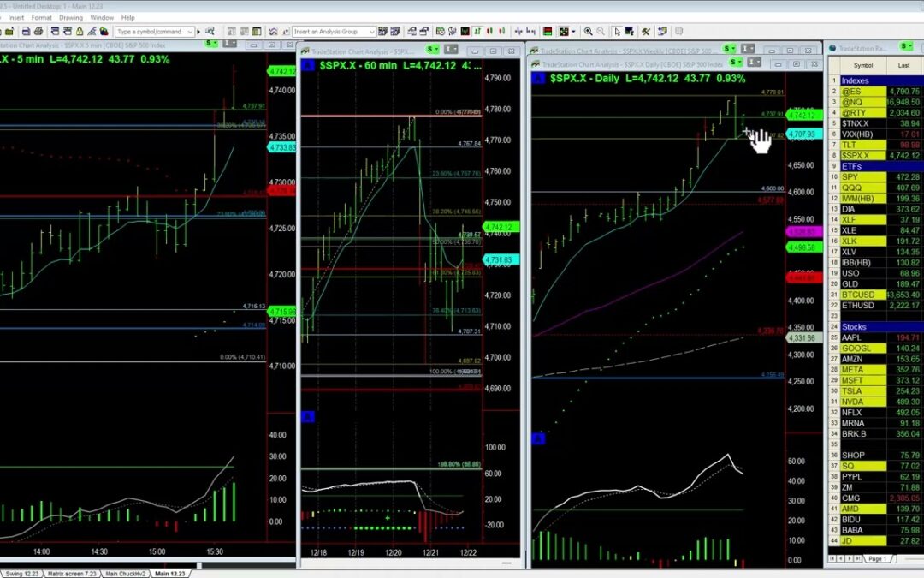Click the crossed-tools formatting icon

pos(645,31)
